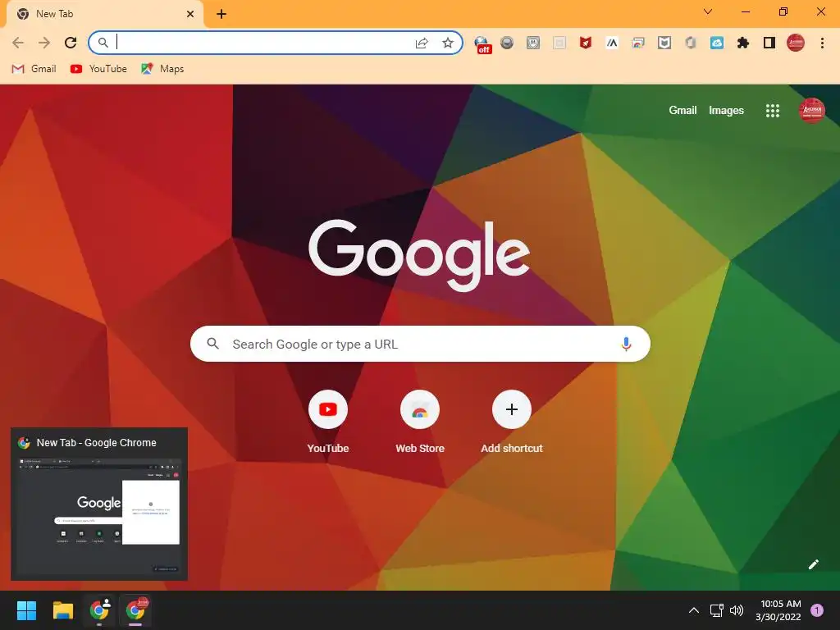Click the share this page icon in the address bar
Screen dimensions: 840x630
point(422,43)
